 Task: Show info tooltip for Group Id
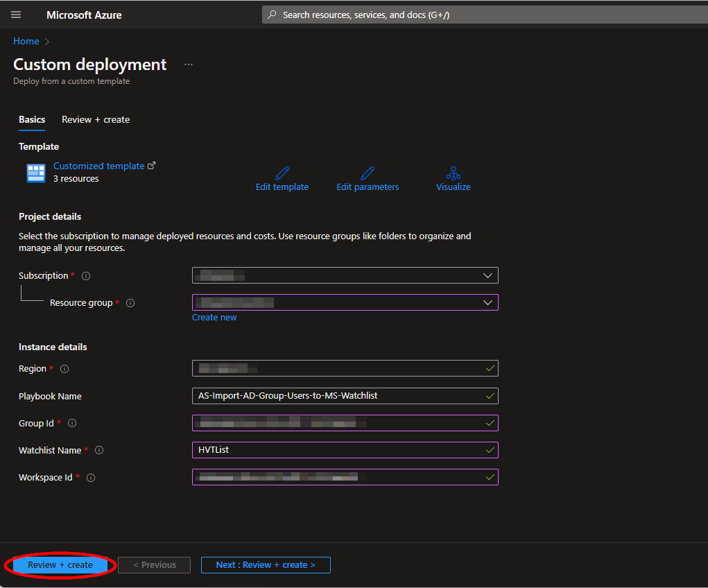coord(72,423)
